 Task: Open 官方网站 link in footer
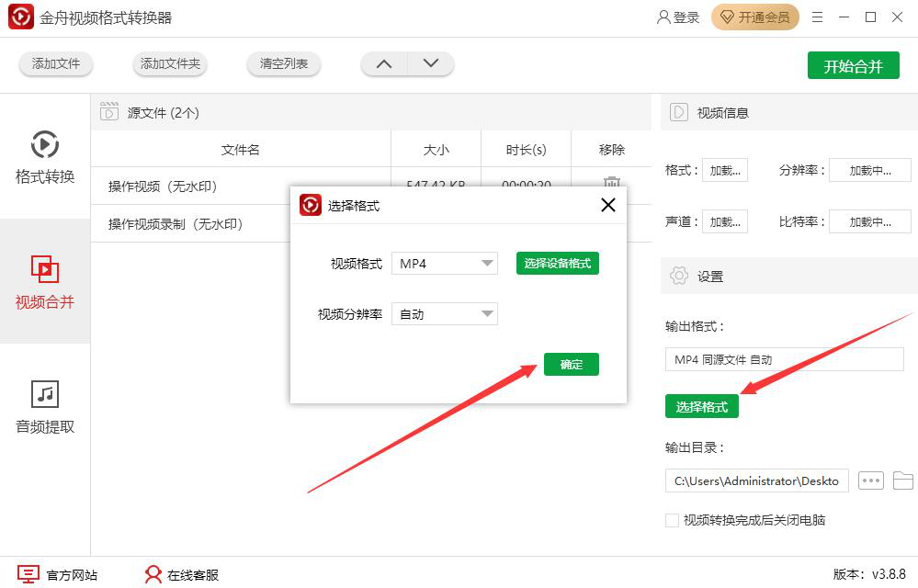coord(57,574)
